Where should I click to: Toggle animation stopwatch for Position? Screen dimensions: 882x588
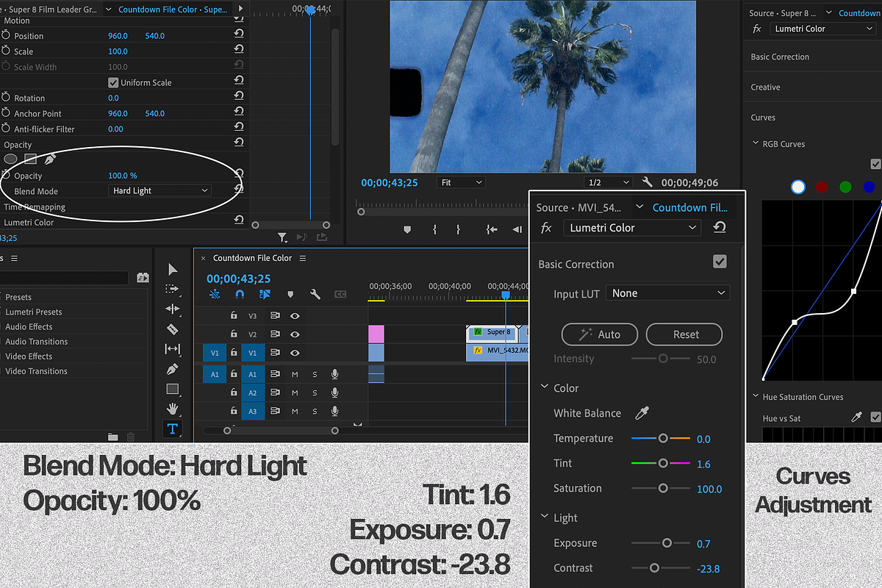tap(7, 35)
